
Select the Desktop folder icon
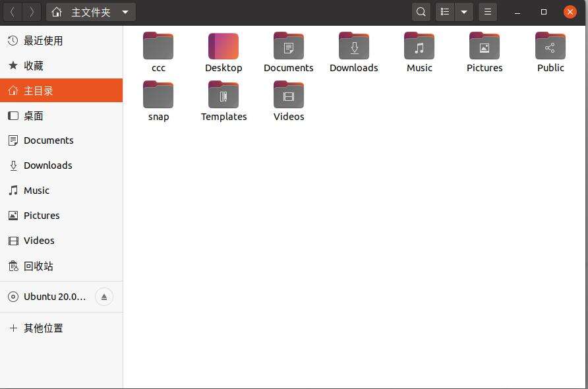[x=223, y=47]
